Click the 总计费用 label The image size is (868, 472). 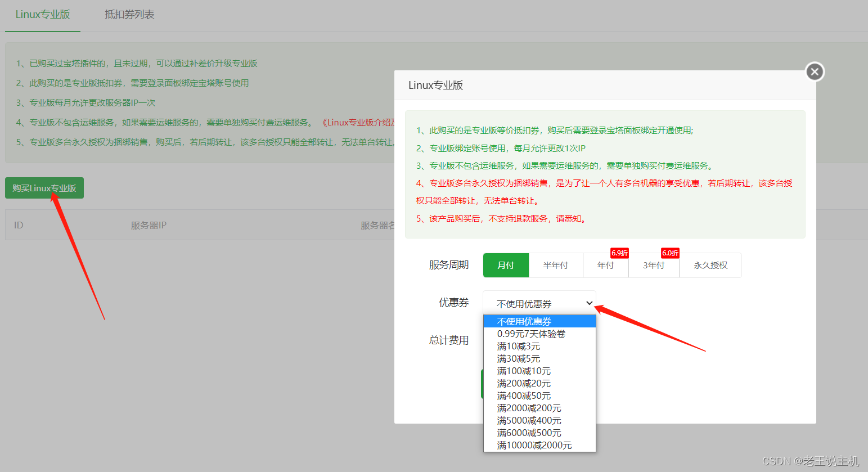point(449,340)
